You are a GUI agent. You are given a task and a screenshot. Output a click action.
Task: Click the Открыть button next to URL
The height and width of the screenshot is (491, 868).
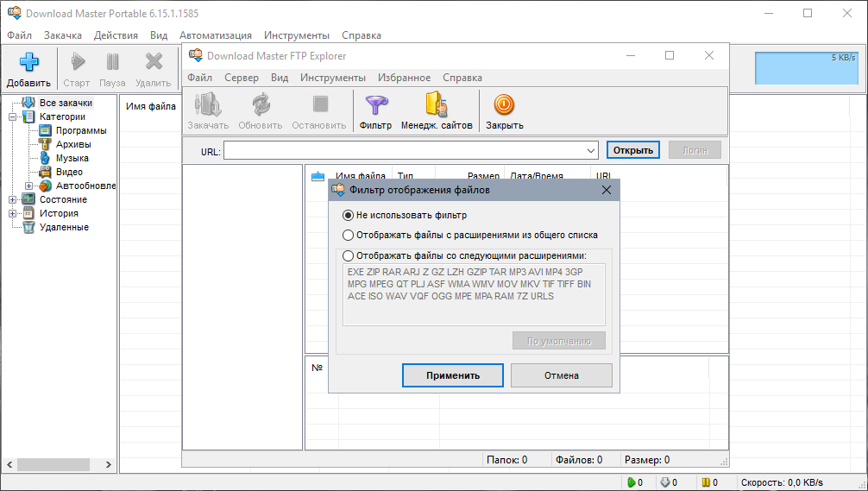tap(632, 150)
